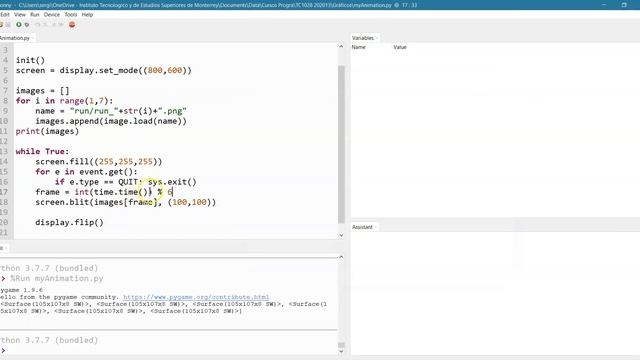Screen dimensions: 640x360
Task: Click line number 17 in the editor gutter
Action: click(4, 192)
